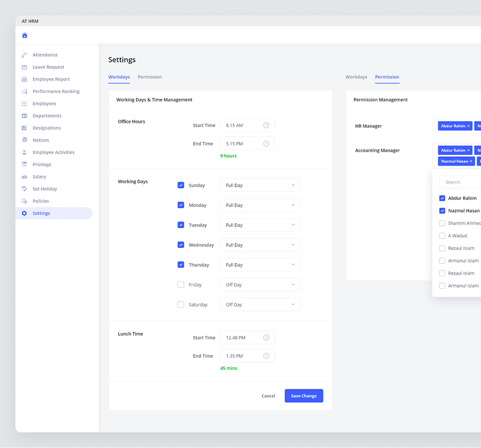Remove Abdur Rahim tag from HR Manager
The width and height of the screenshot is (481, 448).
[468, 126]
